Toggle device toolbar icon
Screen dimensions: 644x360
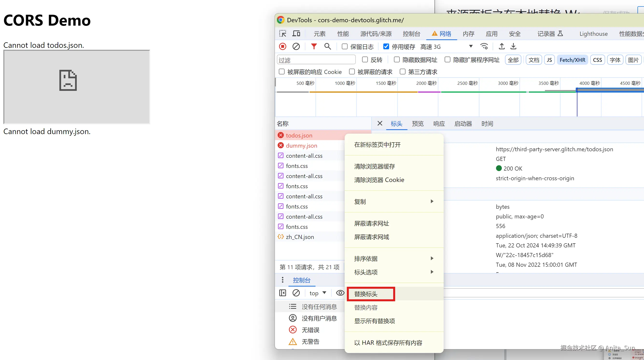coord(296,34)
